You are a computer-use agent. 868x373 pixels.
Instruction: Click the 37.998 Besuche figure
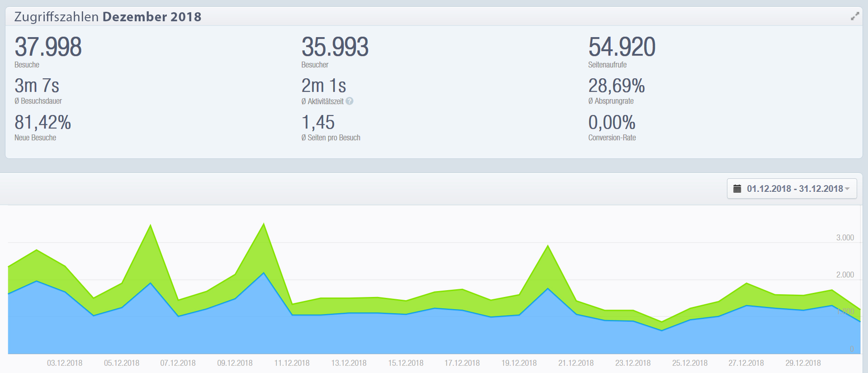(48, 47)
